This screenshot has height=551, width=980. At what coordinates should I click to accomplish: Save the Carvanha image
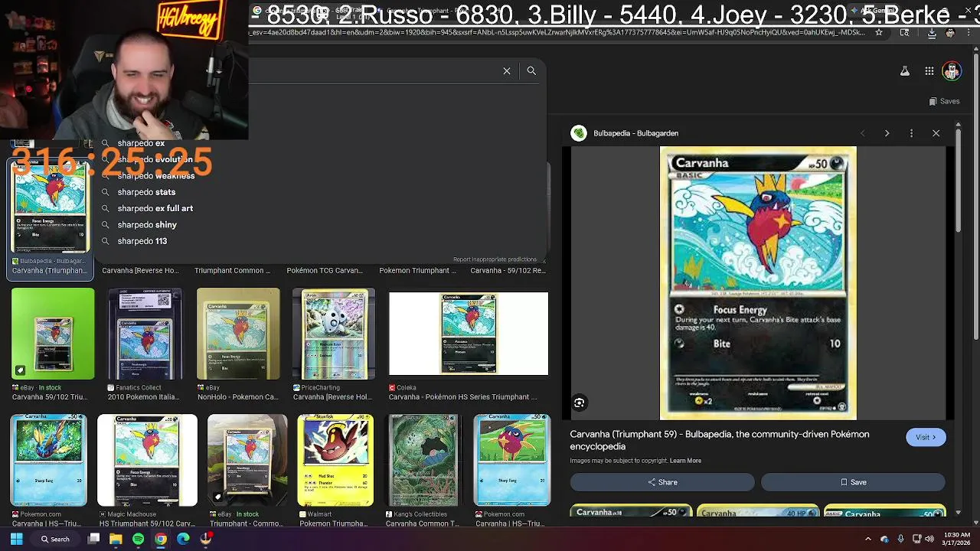tap(853, 482)
